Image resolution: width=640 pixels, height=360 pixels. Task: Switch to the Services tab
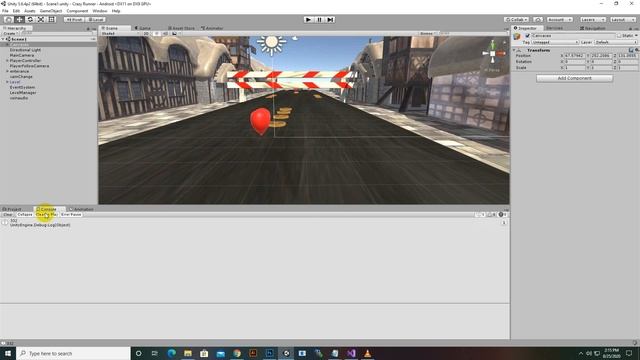554,28
